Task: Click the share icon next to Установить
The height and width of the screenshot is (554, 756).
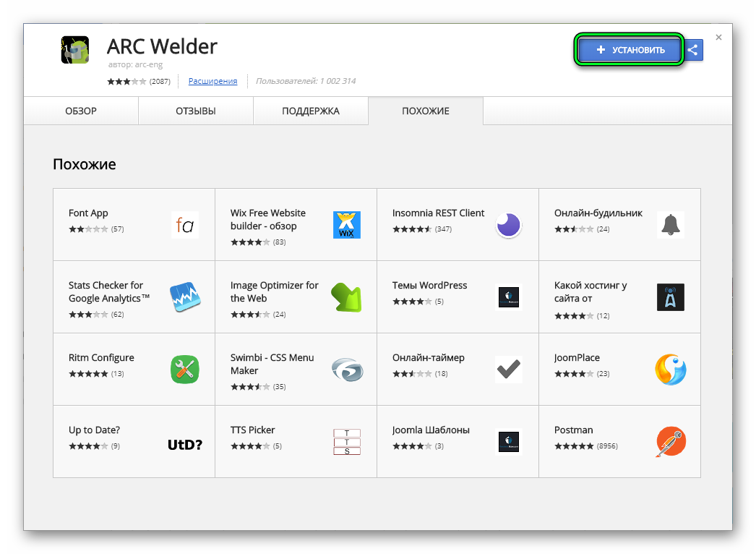Action: [693, 50]
